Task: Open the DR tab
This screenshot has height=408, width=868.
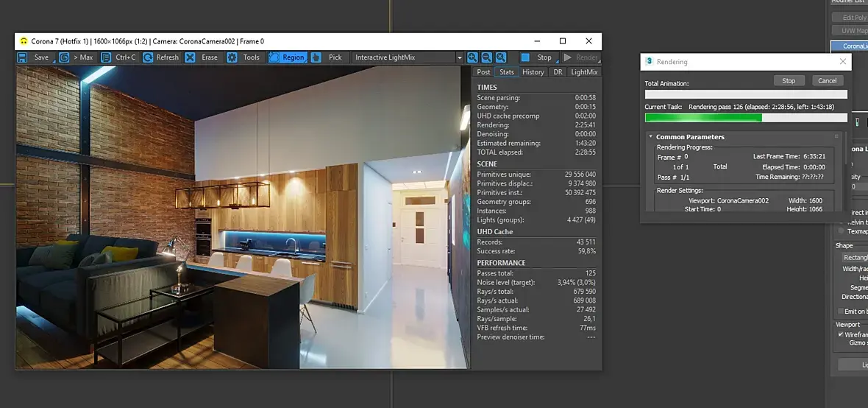Action: [x=558, y=72]
